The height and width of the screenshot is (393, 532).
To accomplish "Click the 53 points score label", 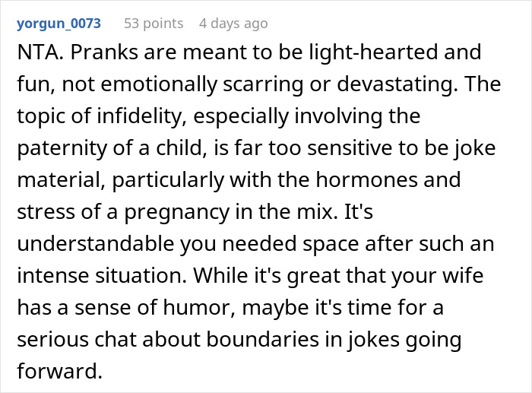I will 154,24.
